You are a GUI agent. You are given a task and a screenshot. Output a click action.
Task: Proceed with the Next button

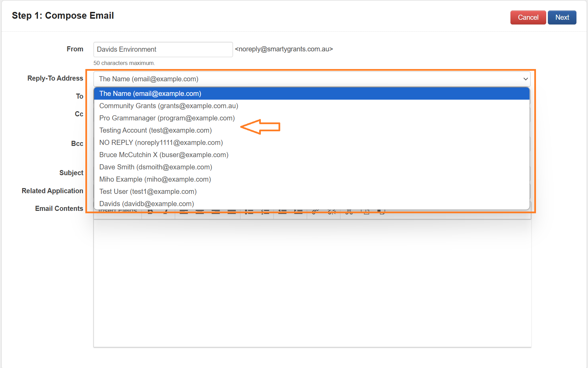coord(562,17)
